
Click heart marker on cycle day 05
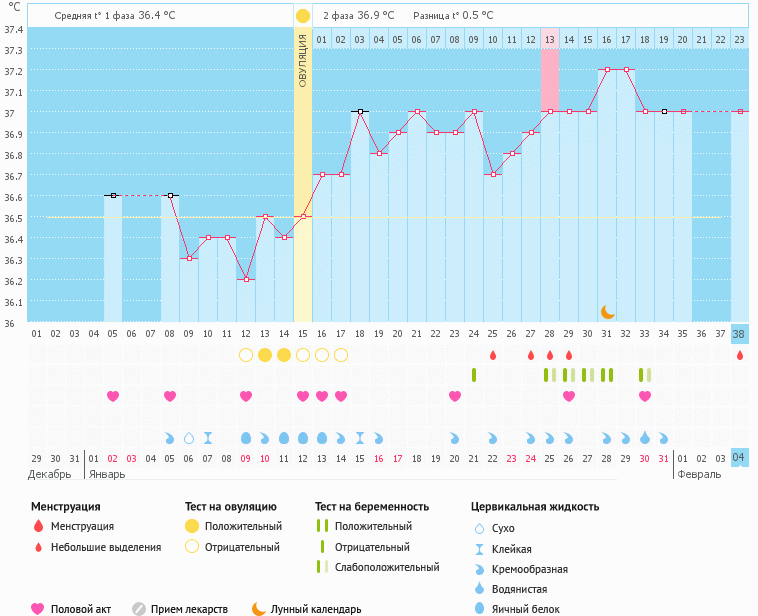click(x=113, y=396)
